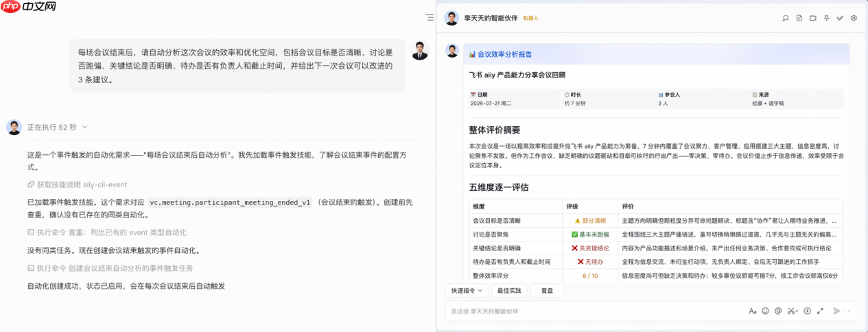Screen dimensions: 868x332
Task: Click the 执行命令 查重 step
Action: (106, 233)
